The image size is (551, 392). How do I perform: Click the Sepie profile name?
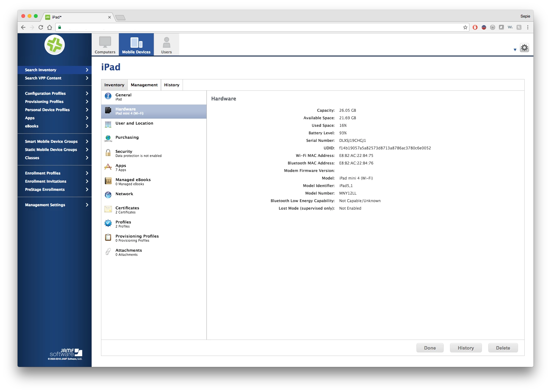point(525,16)
